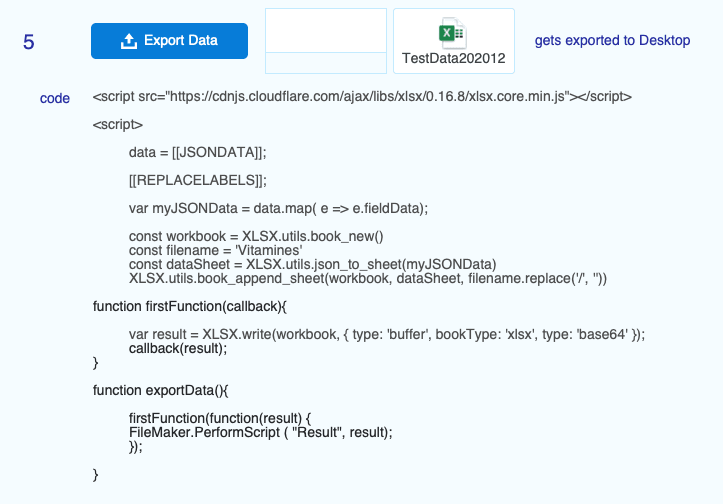This screenshot has width=723, height=504.
Task: Click the 'const workbook = XLSX.utils.book_new()' line
Action: point(256,236)
